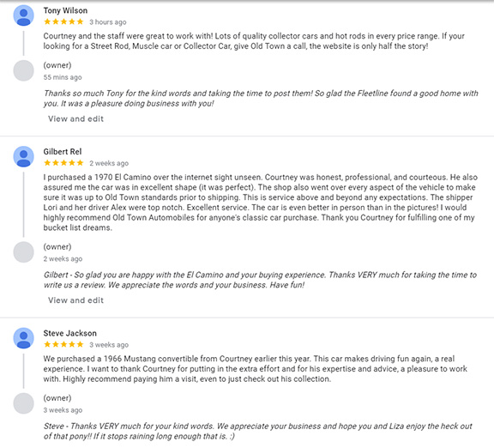Click the '55 mins ago' owner reply timestamp
The width and height of the screenshot is (494, 448).
coord(63,77)
